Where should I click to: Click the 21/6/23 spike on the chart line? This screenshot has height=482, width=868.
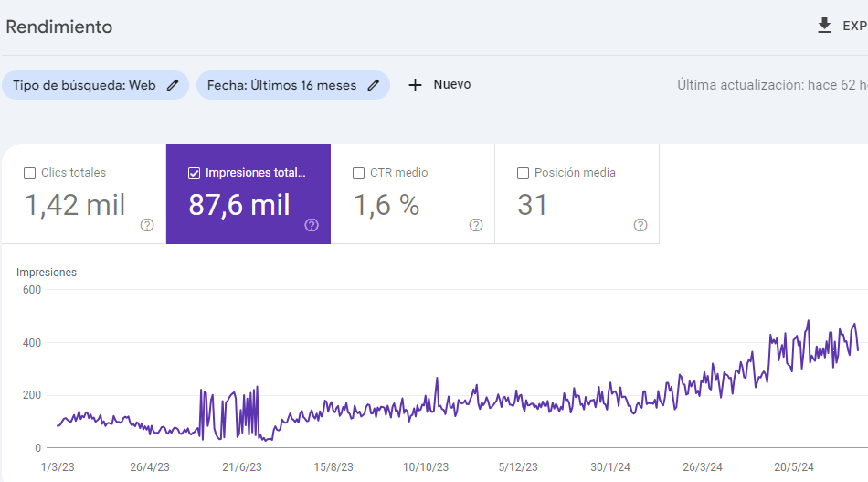click(257, 388)
